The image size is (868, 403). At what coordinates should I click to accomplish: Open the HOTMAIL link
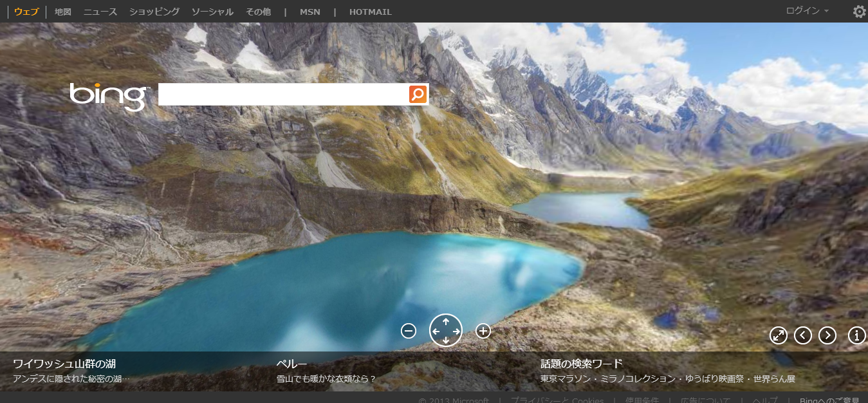[x=370, y=12]
